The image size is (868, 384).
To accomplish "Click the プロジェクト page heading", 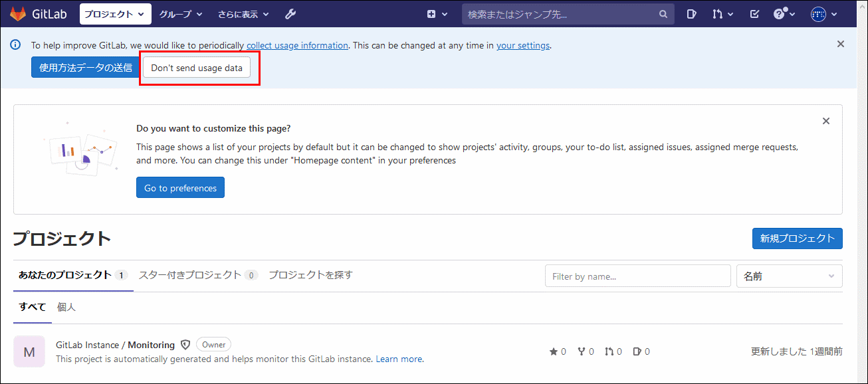I will tap(62, 239).
